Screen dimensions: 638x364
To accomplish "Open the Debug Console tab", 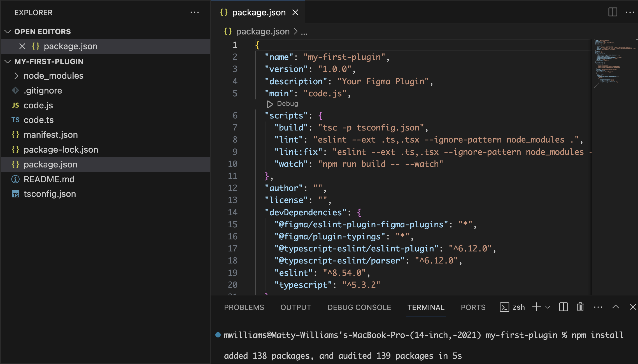I will click(x=359, y=307).
